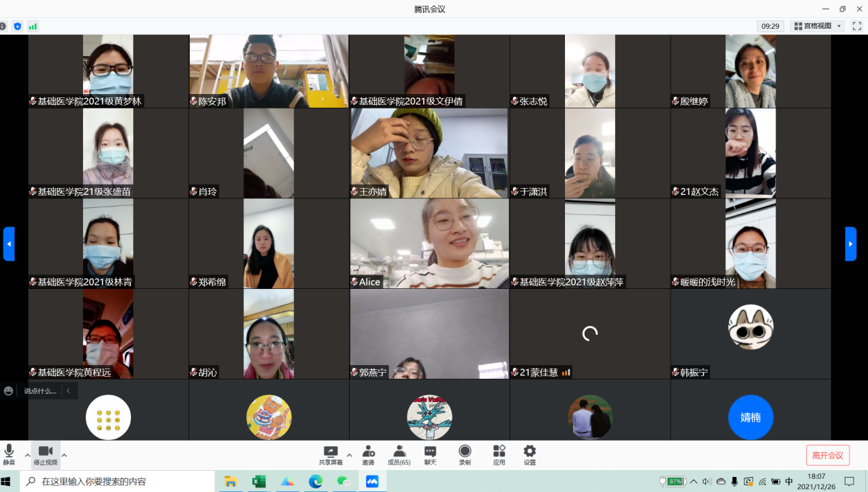The width and height of the screenshot is (868, 492).
Task: Start screen sharing with 共享屏幕
Action: tap(330, 455)
